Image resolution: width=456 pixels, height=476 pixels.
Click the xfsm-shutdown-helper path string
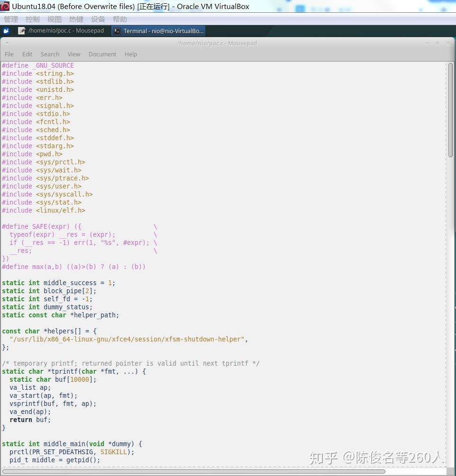pyautogui.click(x=127, y=340)
